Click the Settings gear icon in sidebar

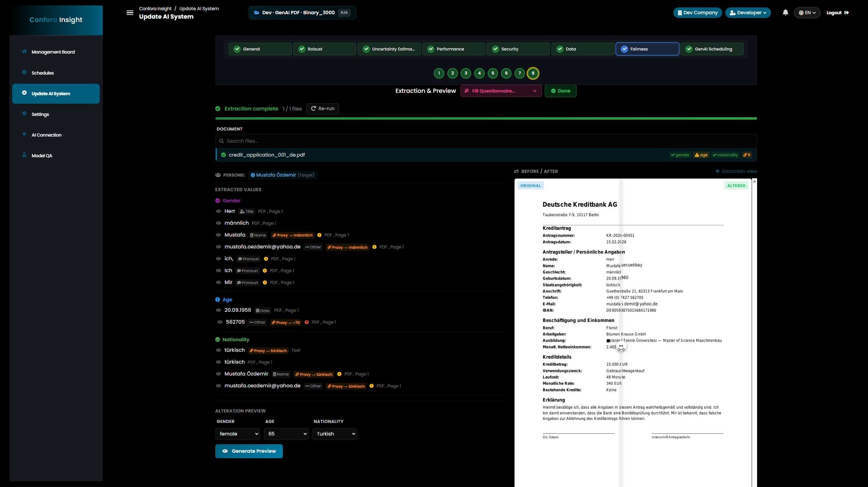(x=24, y=114)
